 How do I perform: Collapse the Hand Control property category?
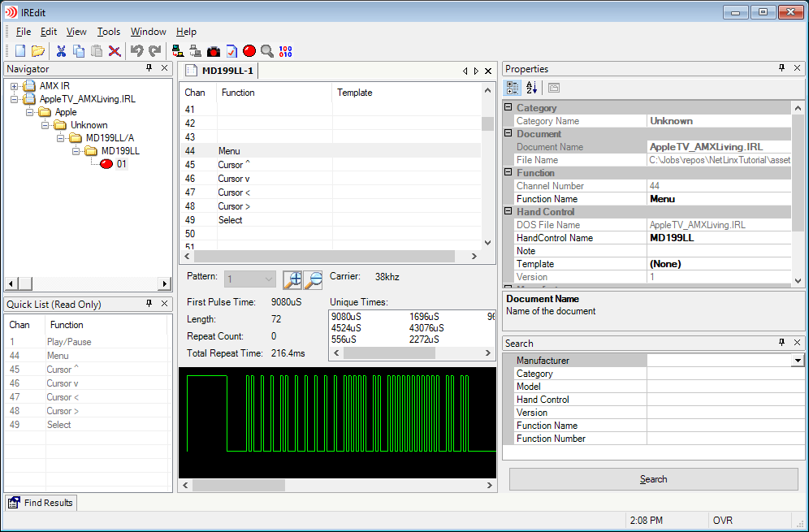(508, 212)
